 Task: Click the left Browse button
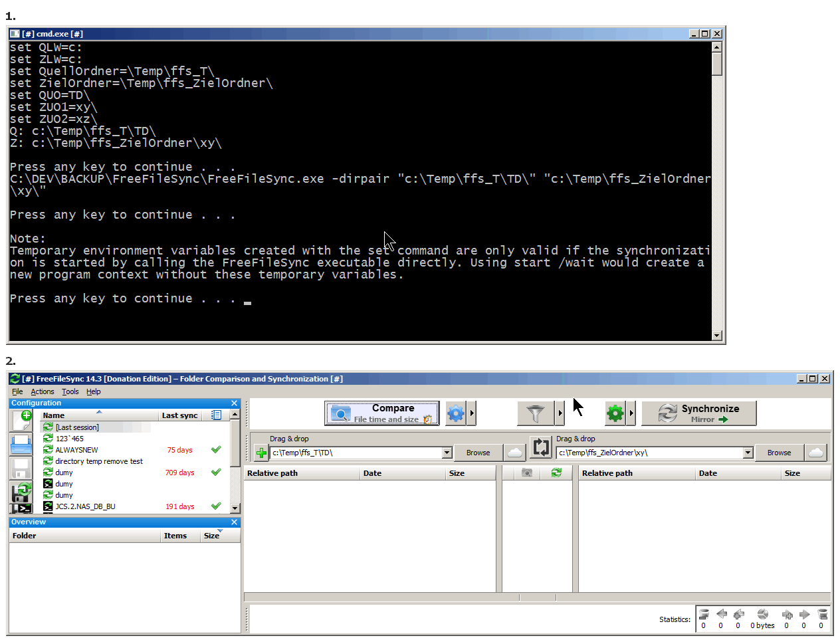[x=478, y=453]
